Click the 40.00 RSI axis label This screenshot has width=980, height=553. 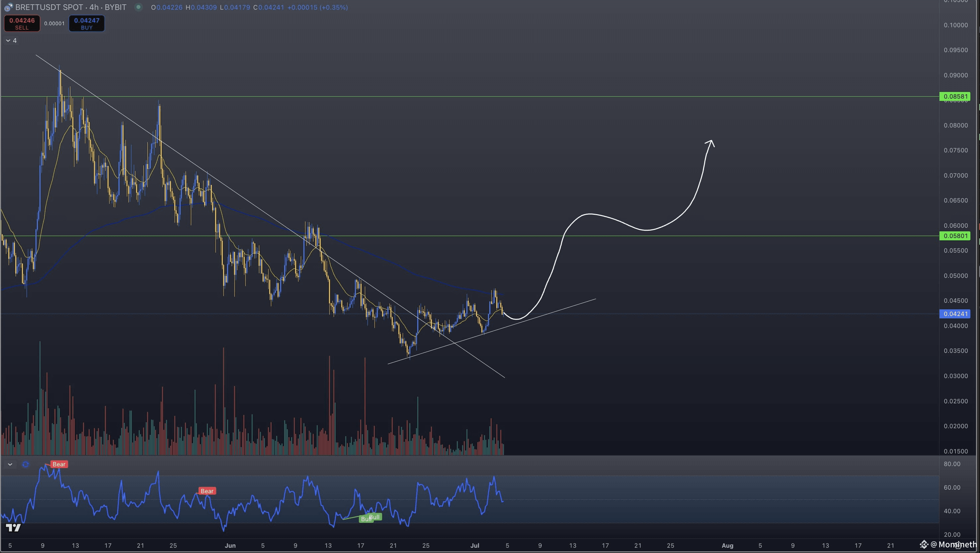pyautogui.click(x=952, y=511)
